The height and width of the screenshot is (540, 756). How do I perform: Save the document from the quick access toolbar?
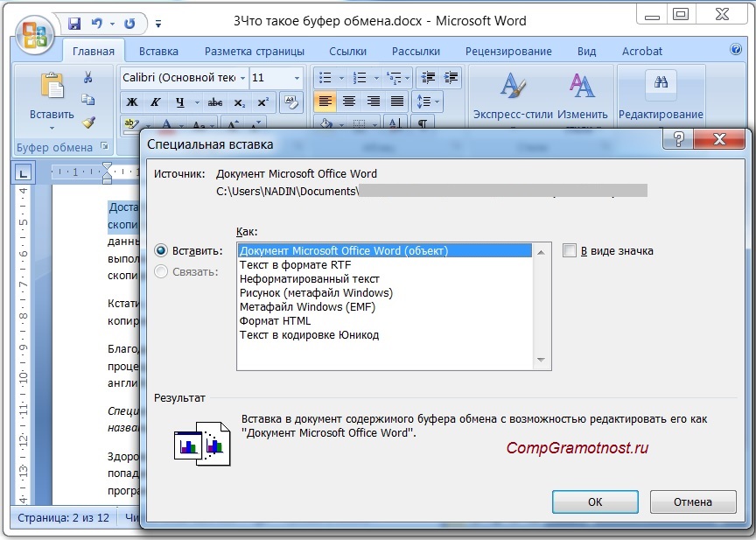[73, 23]
